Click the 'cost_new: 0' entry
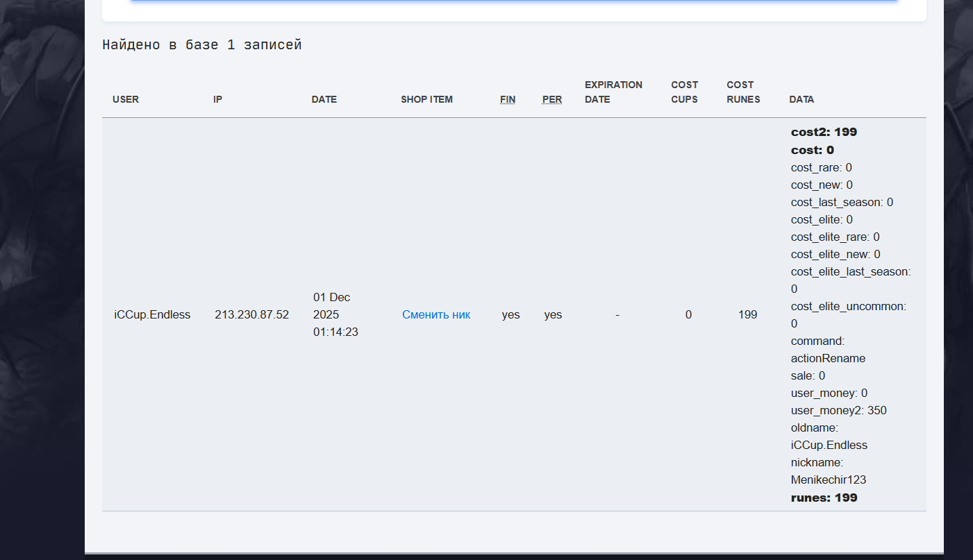Viewport: 973px width, 560px height. coord(822,185)
